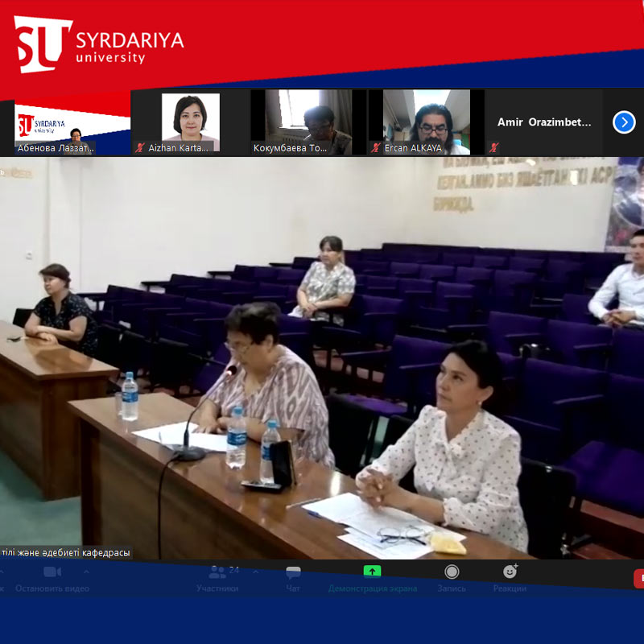
Task: Select Абенова Лаззат participant thumbnail
Action: [72, 122]
